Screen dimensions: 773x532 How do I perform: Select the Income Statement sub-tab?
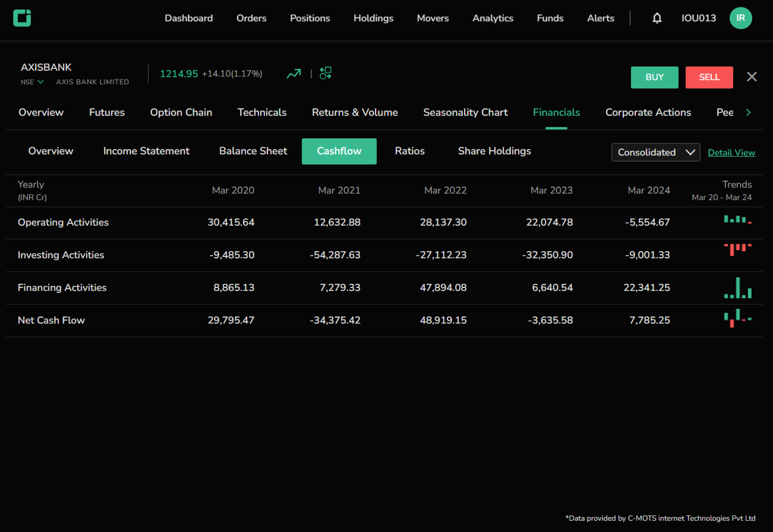pos(146,151)
